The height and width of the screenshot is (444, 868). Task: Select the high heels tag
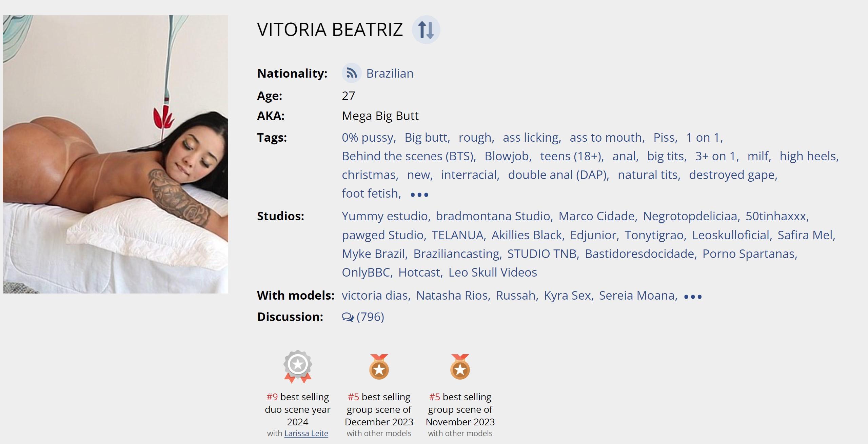coord(808,156)
